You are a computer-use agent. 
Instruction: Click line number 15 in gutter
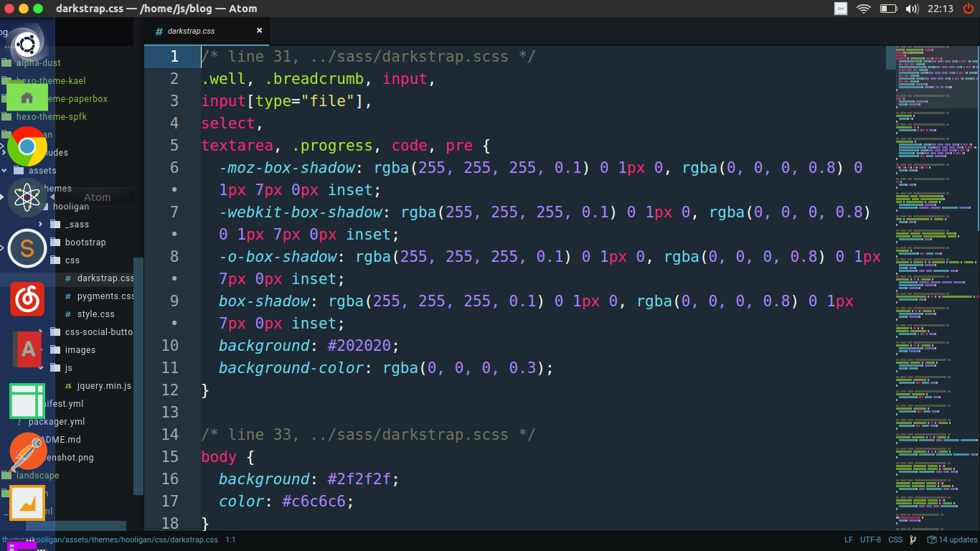[170, 457]
